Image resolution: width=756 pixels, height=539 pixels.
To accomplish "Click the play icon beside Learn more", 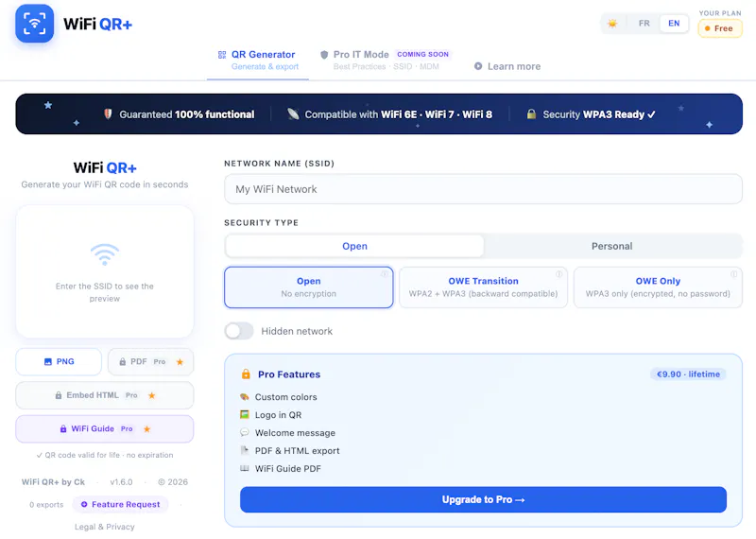I will [478, 66].
